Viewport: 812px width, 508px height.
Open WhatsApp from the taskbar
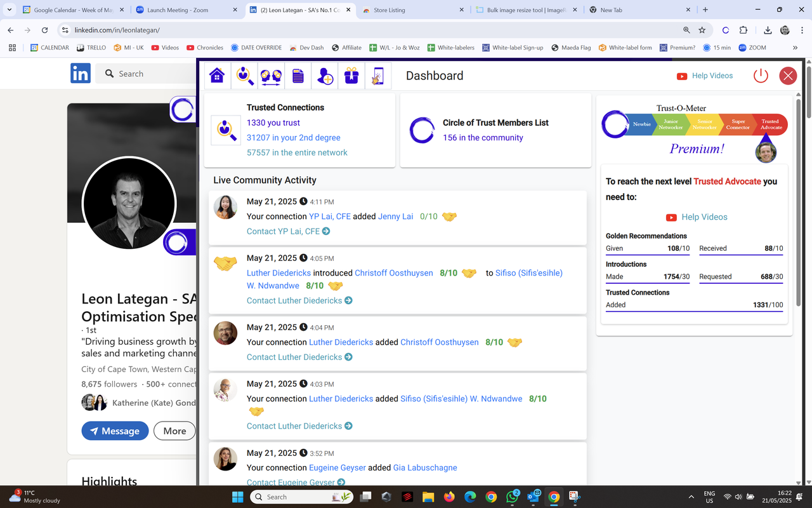click(512, 497)
